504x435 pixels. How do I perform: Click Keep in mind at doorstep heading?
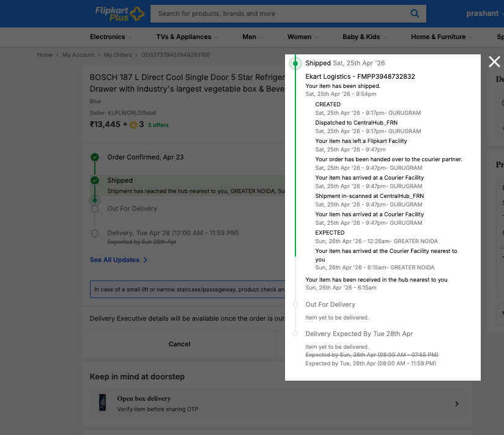click(137, 376)
